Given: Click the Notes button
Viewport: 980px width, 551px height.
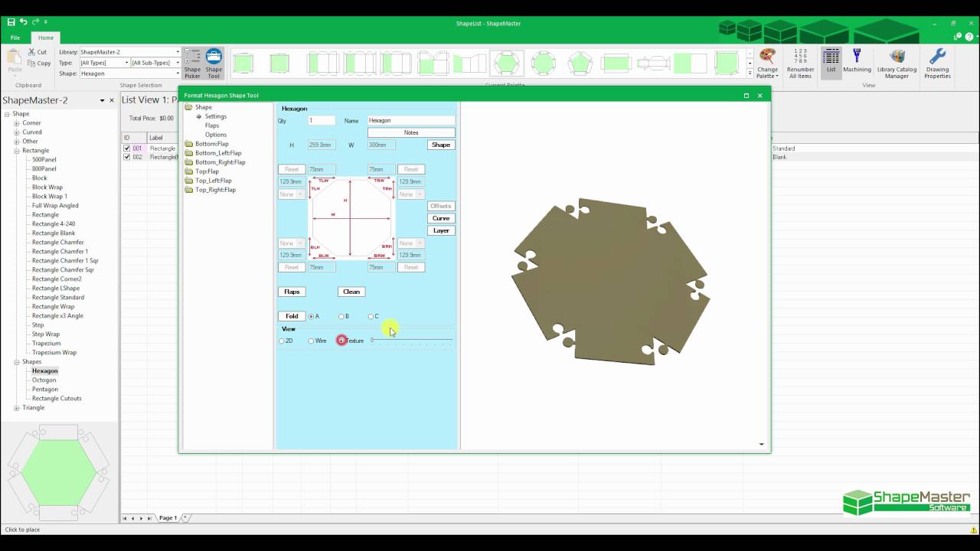Looking at the screenshot, I should tap(411, 132).
